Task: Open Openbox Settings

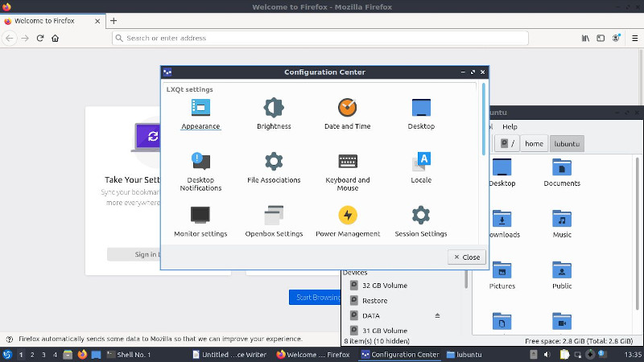Action: (x=274, y=222)
